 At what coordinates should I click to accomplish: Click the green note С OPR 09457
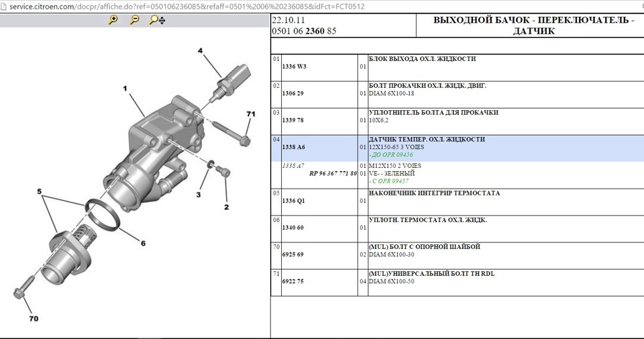(388, 181)
